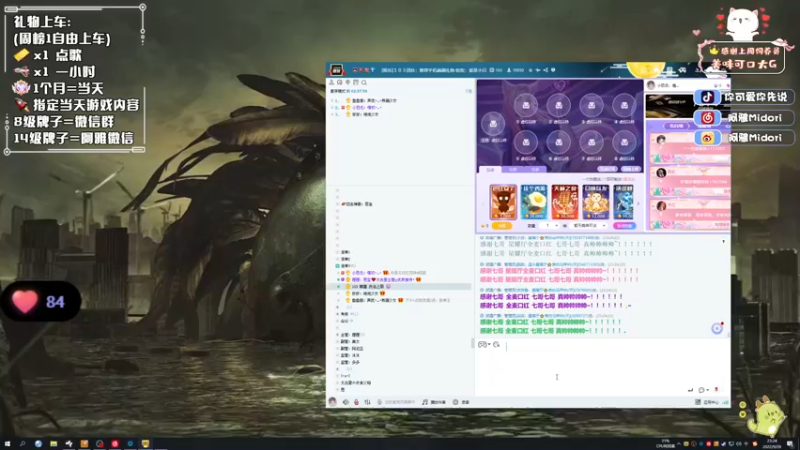Click mic seat number 2 circle
The image size is (800, 450).
pyautogui.click(x=559, y=106)
